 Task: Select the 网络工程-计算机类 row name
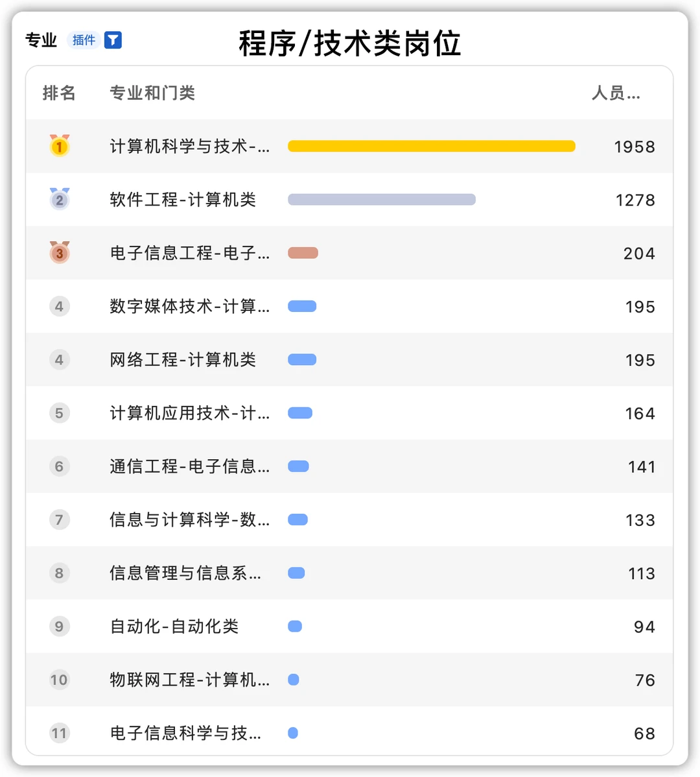183,360
